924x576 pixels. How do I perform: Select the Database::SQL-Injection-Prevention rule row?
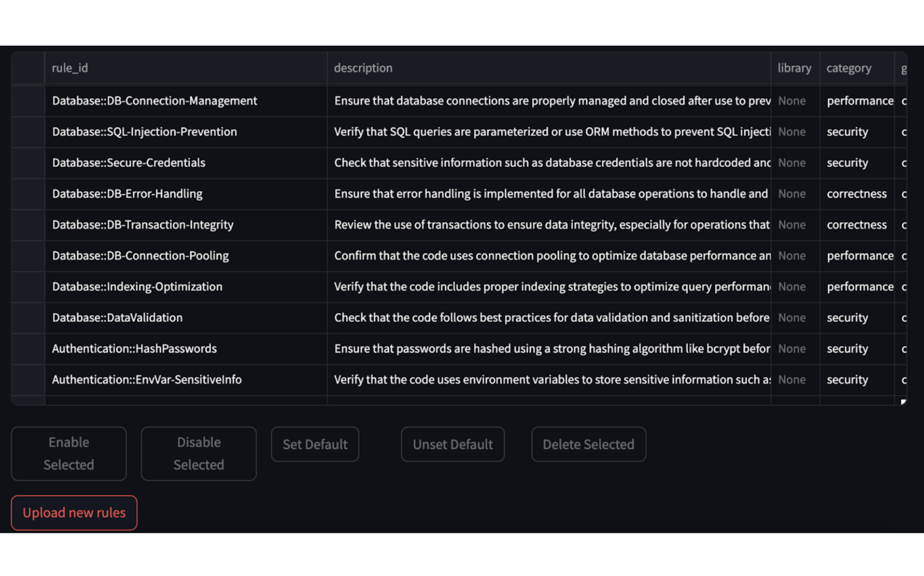click(x=144, y=132)
